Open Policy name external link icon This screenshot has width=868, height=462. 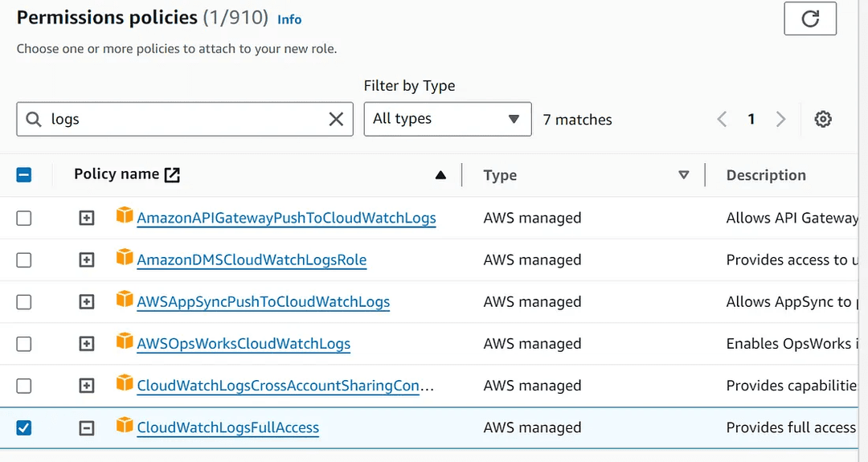(172, 175)
